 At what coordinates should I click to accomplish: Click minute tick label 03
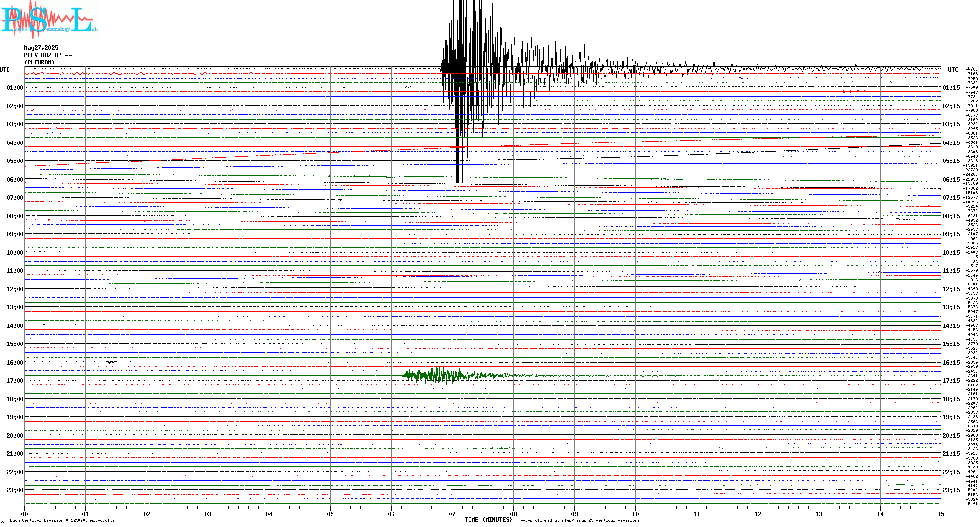208,514
